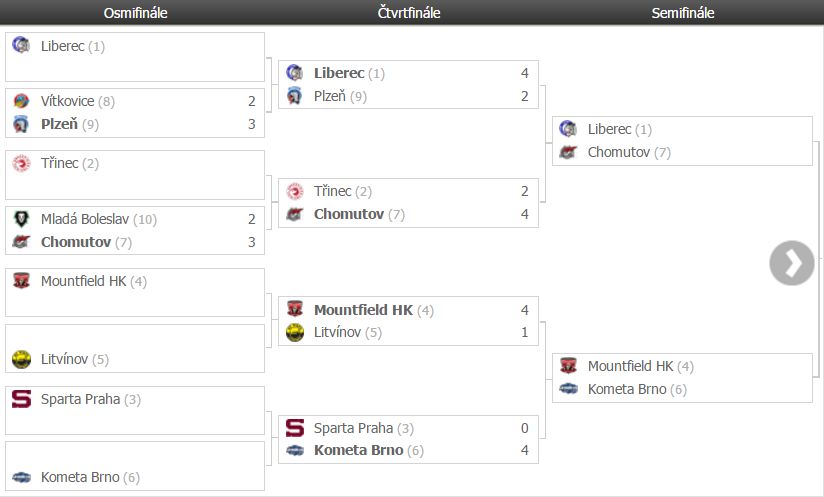
Task: Click Liberec's score 4 in Čtvrtfinále
Action: [x=525, y=73]
